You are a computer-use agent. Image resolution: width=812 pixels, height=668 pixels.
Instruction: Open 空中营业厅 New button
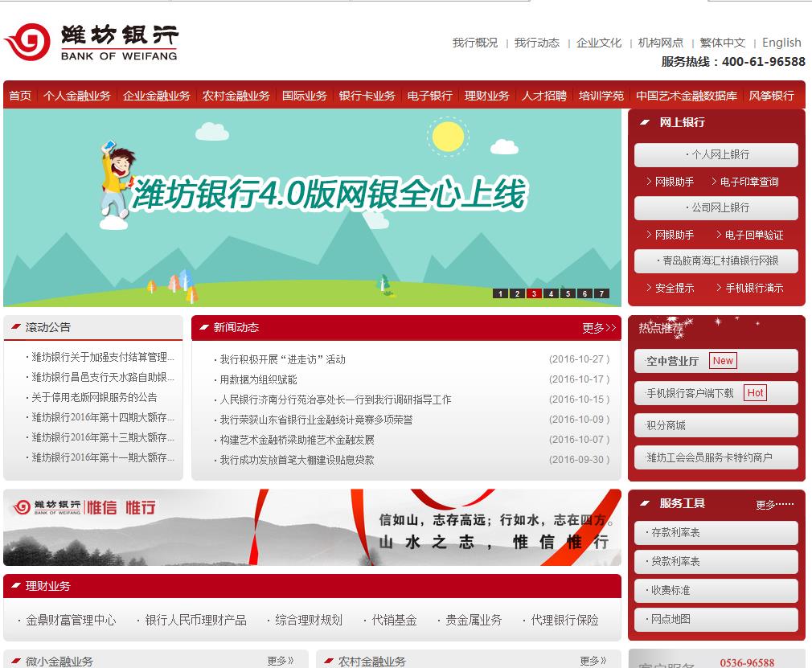coord(716,361)
